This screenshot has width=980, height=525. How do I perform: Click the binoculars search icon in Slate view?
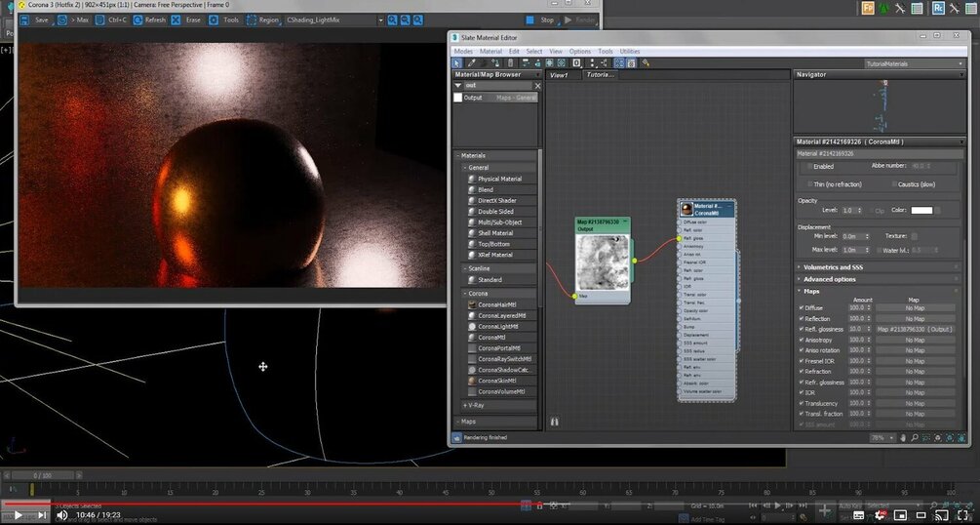click(x=555, y=422)
